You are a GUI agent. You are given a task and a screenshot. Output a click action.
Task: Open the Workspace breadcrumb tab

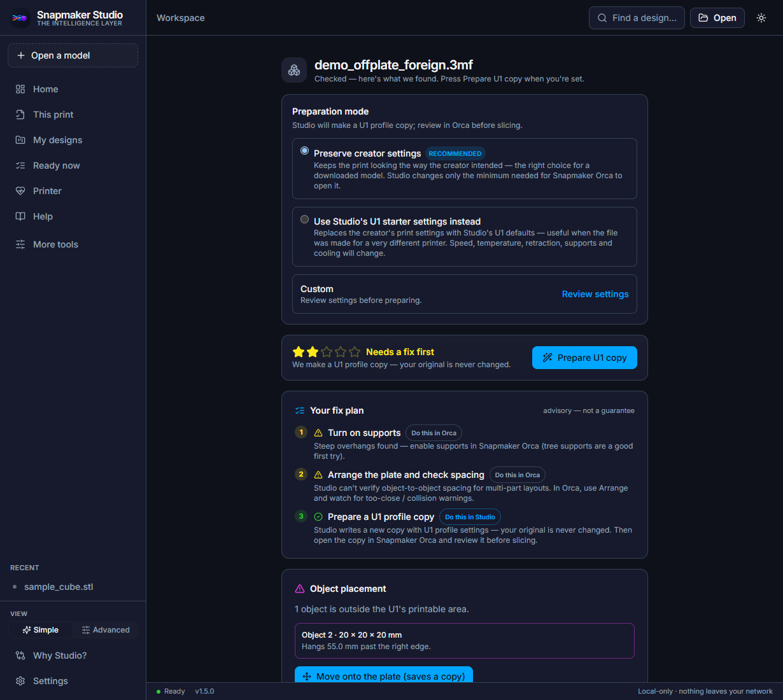[x=181, y=18]
